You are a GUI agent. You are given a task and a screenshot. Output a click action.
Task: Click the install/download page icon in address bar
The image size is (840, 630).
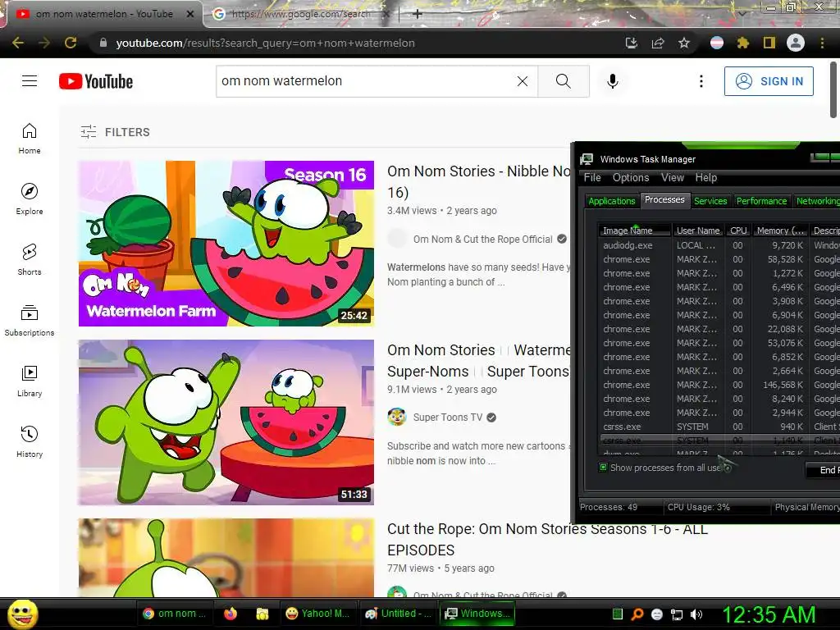pos(631,43)
